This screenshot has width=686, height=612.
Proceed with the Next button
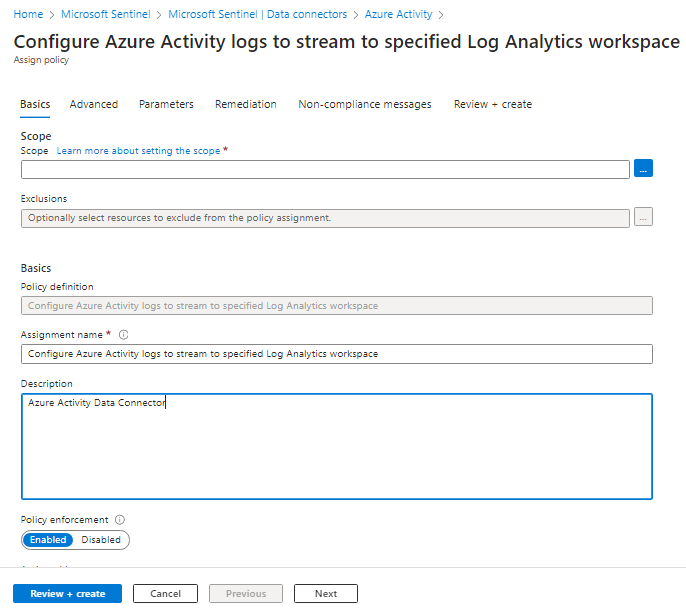(326, 594)
